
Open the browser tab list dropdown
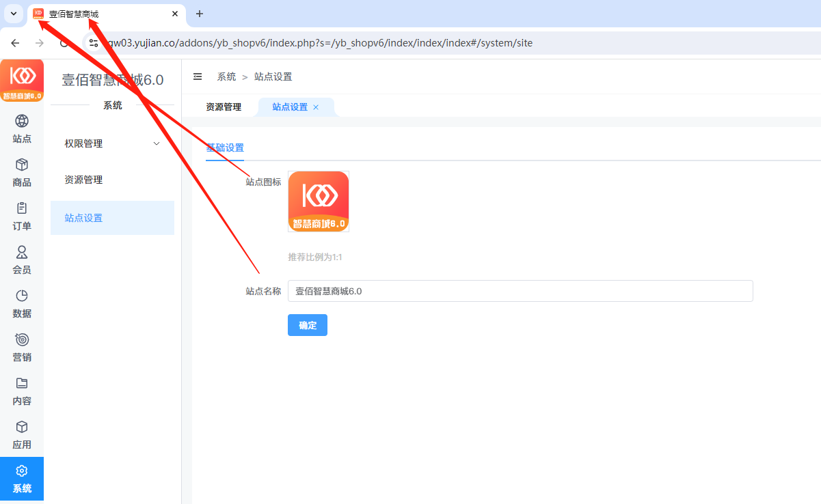13,14
